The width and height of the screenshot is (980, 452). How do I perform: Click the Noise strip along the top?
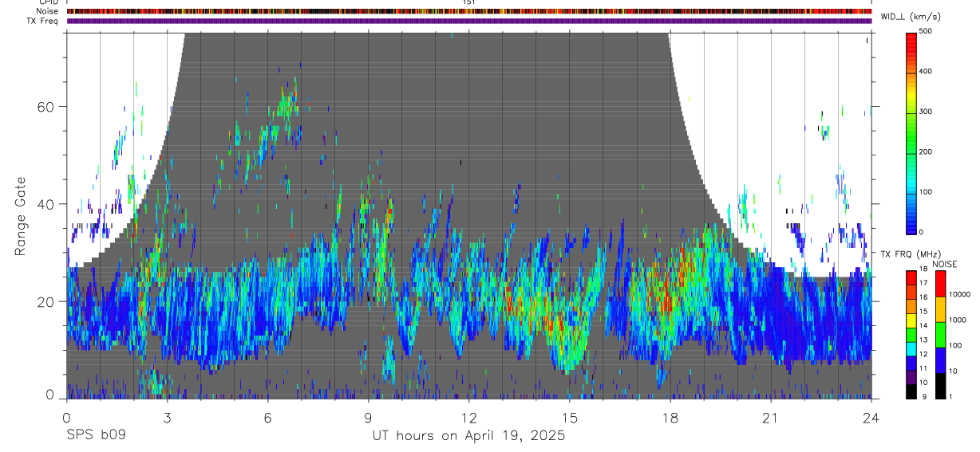pos(469,12)
